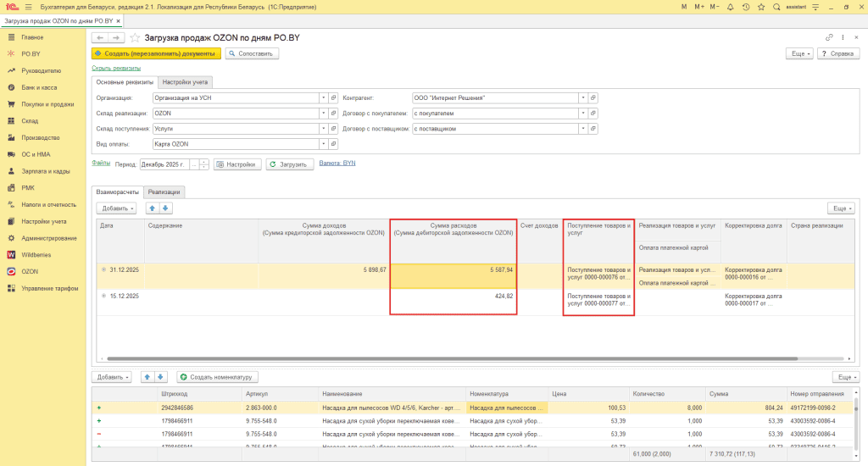The image size is (868, 466).
Task: Open the history clock icon in the title bar
Action: click(746, 7)
